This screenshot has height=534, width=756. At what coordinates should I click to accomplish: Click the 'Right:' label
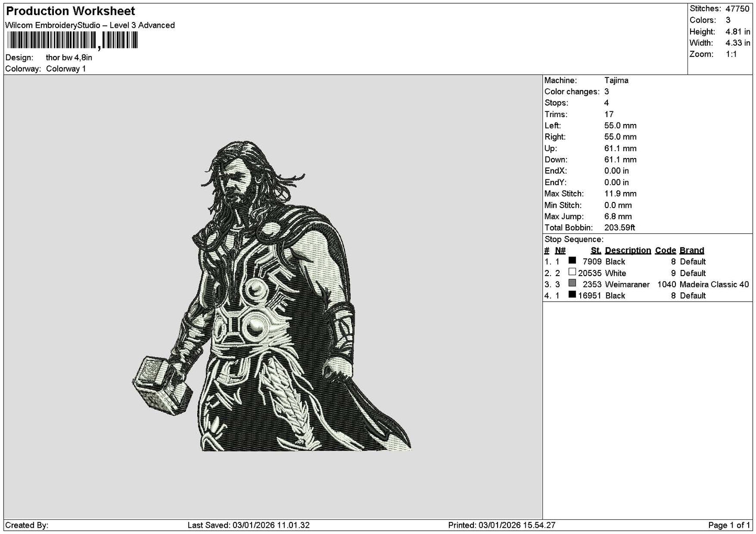555,137
